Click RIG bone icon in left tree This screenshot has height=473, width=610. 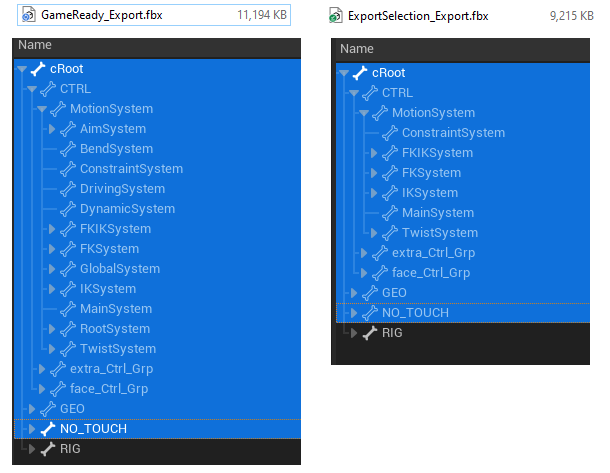48,449
